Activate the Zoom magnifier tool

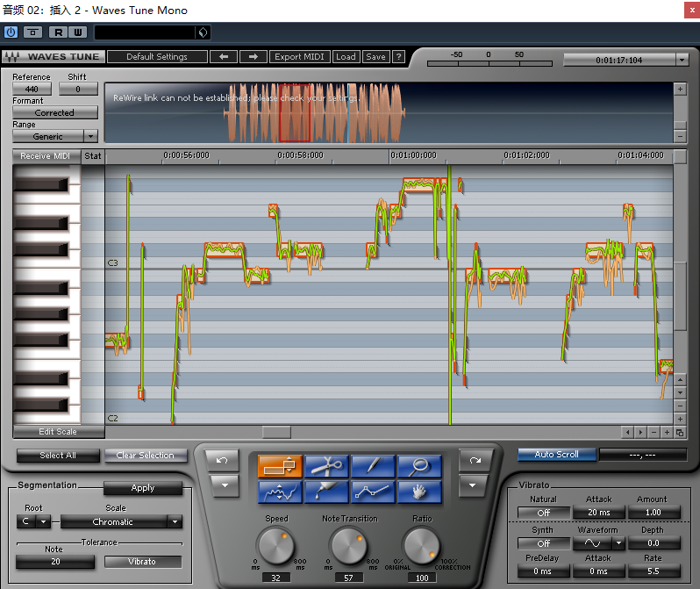[419, 467]
